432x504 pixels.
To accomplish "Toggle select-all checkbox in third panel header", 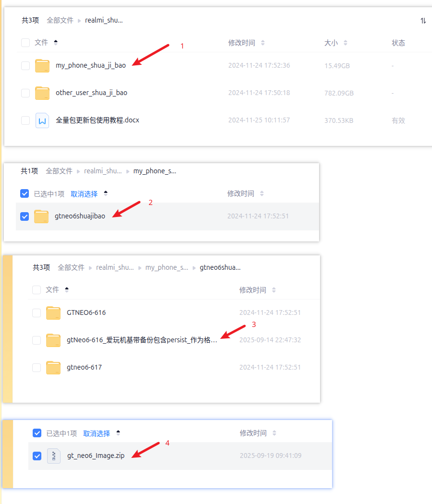I will (x=37, y=290).
